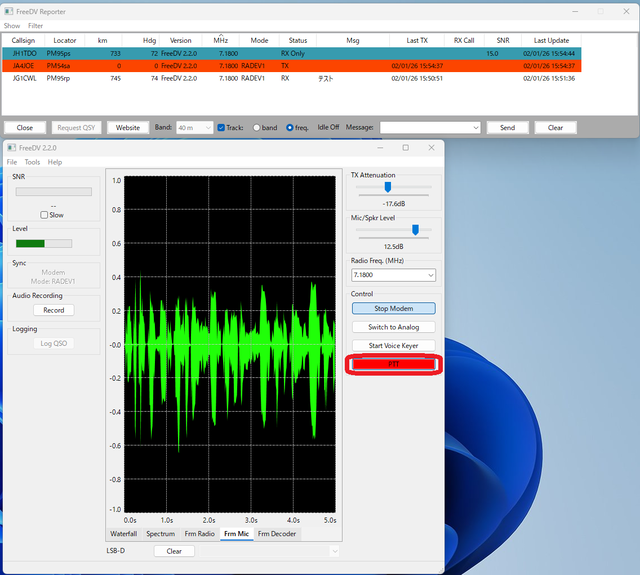Viewport: 640px width, 575px height.
Task: Click the Stop Modem button
Action: point(392,309)
